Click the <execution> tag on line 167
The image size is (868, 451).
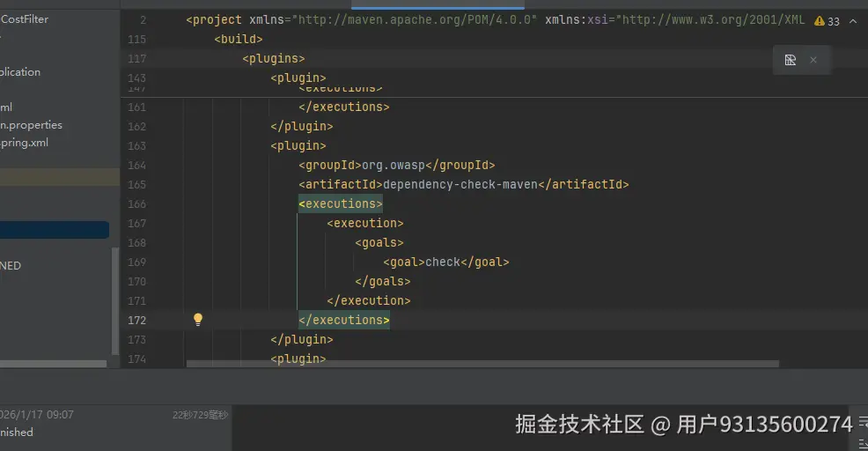coord(364,223)
